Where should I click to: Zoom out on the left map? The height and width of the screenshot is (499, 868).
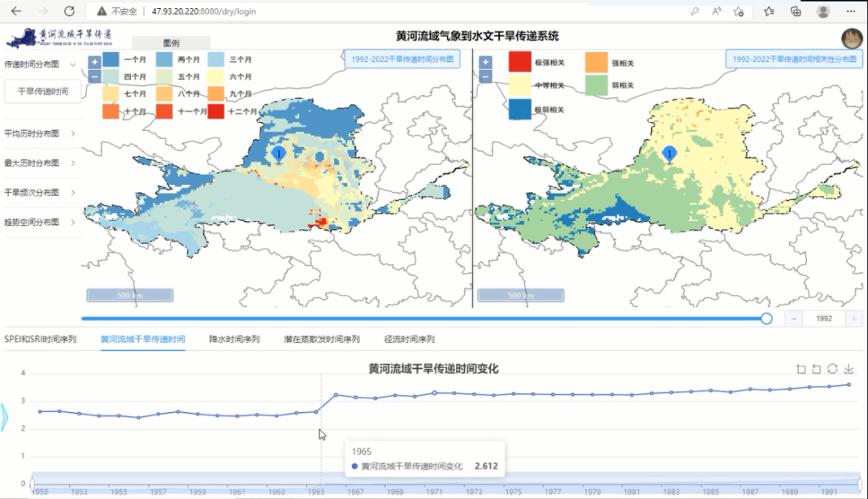(x=95, y=76)
